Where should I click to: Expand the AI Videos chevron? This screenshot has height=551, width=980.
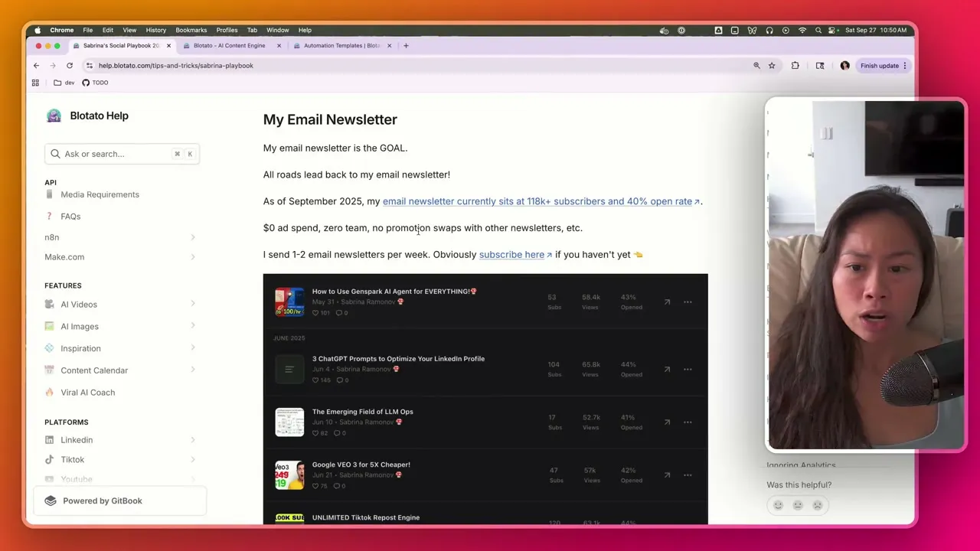click(192, 305)
